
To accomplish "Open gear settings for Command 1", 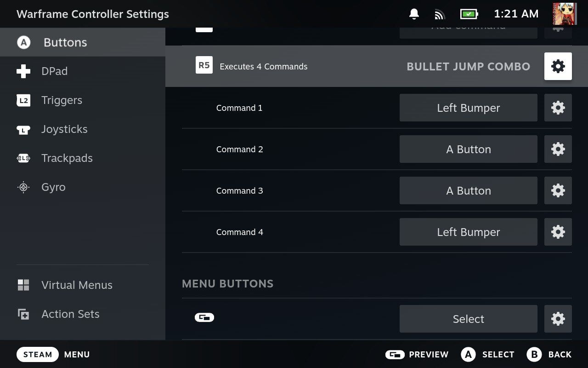I will pyautogui.click(x=558, y=108).
